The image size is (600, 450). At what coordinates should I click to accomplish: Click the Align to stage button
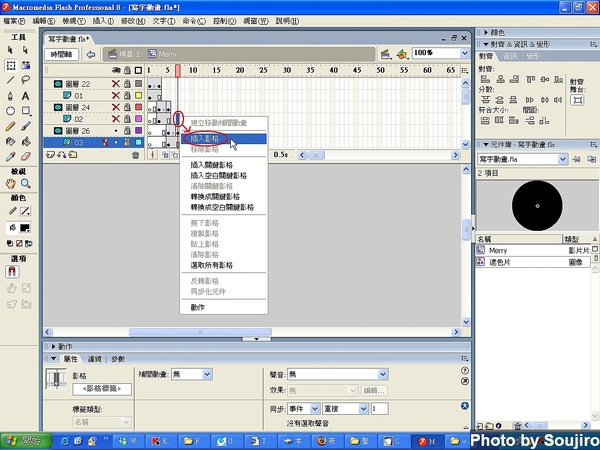coord(577,100)
